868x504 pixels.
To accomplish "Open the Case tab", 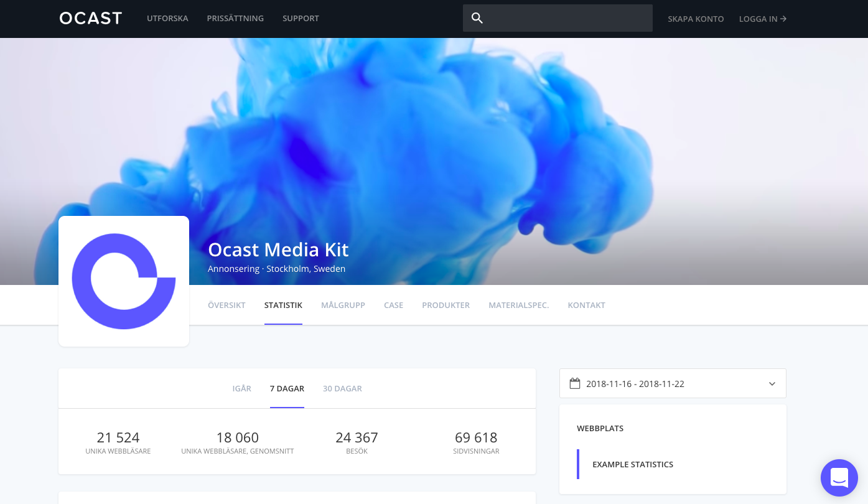I will point(393,306).
